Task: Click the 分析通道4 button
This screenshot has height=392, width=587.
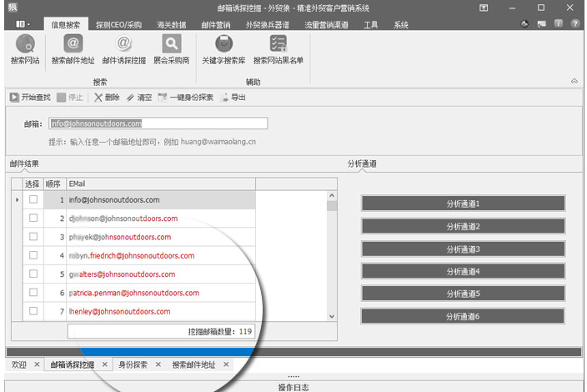Action: pyautogui.click(x=463, y=271)
